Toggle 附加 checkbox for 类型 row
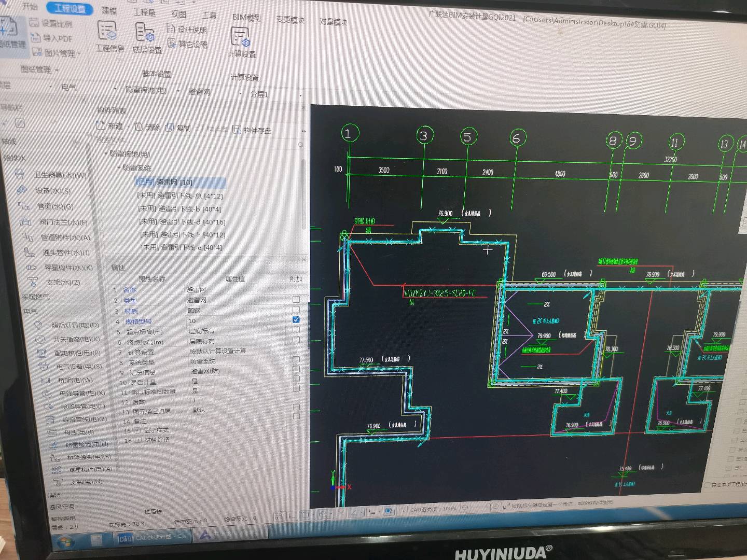This screenshot has height=560, width=747. [296, 300]
